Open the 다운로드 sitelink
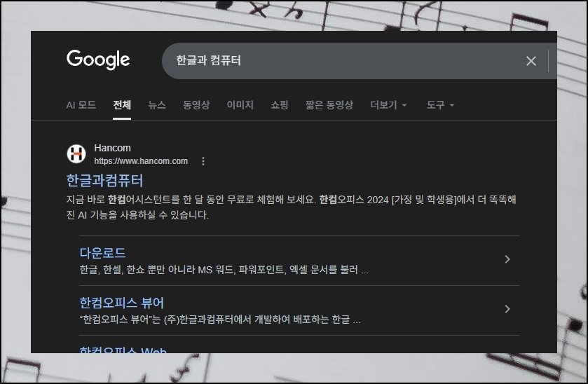Screen dimensions: 588x384 click(x=102, y=253)
